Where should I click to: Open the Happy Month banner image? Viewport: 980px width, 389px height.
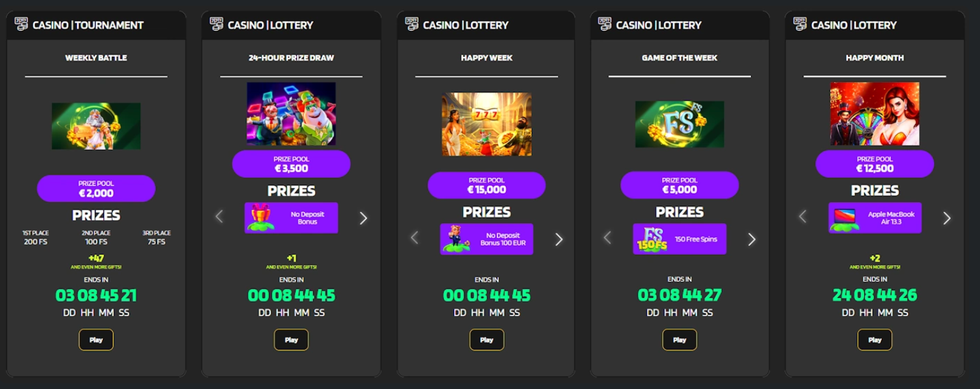[x=875, y=114]
